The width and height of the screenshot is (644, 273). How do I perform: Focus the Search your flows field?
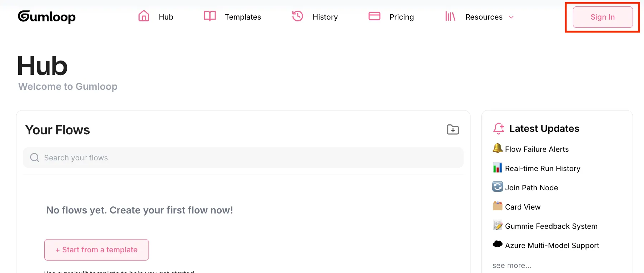[x=243, y=158]
